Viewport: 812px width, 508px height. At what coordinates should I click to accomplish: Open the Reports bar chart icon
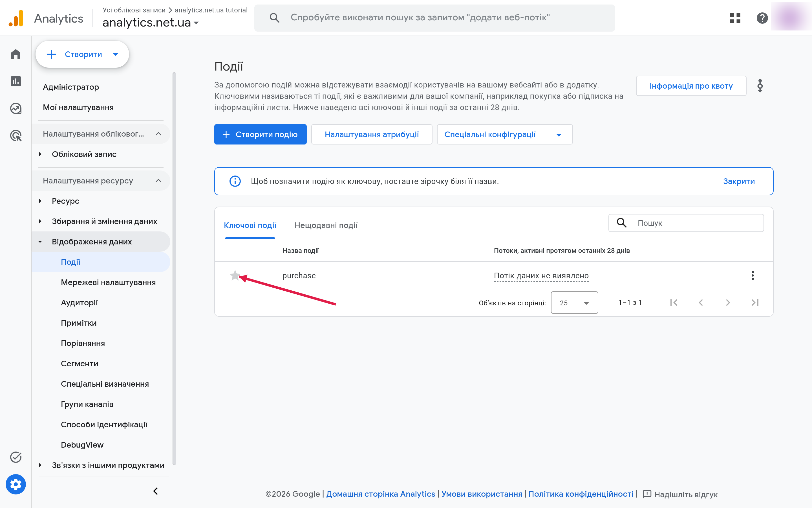(16, 81)
